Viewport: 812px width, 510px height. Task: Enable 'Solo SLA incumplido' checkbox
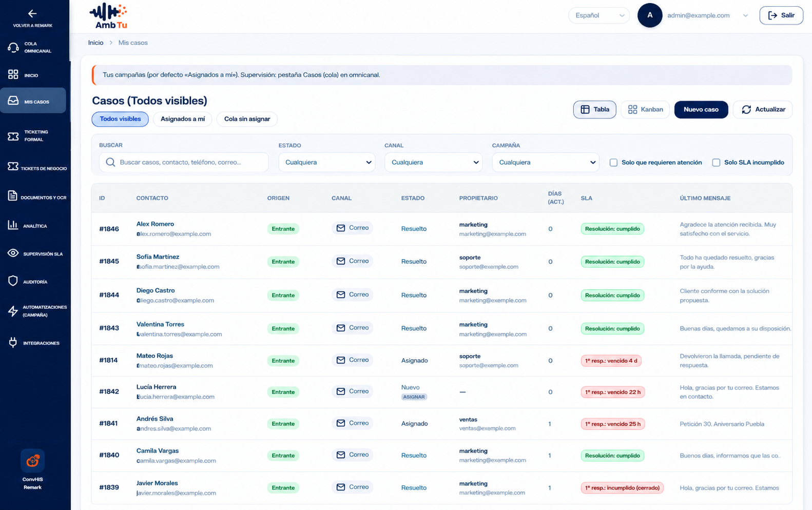716,163
